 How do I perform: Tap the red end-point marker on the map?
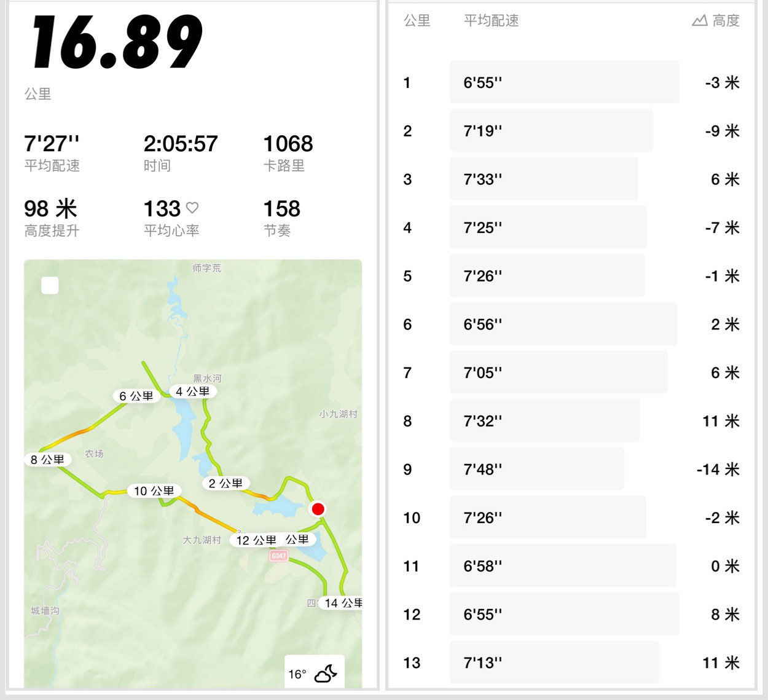coord(318,509)
